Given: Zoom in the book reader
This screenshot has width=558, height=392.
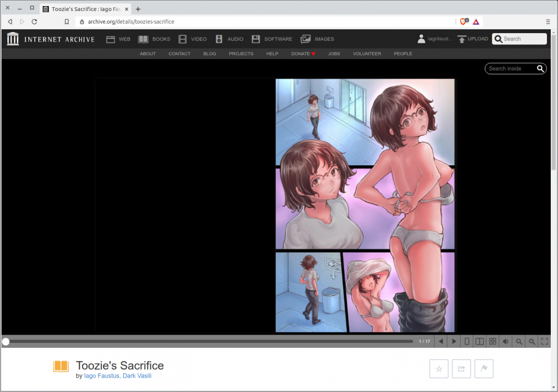Looking at the screenshot, I should [531, 342].
